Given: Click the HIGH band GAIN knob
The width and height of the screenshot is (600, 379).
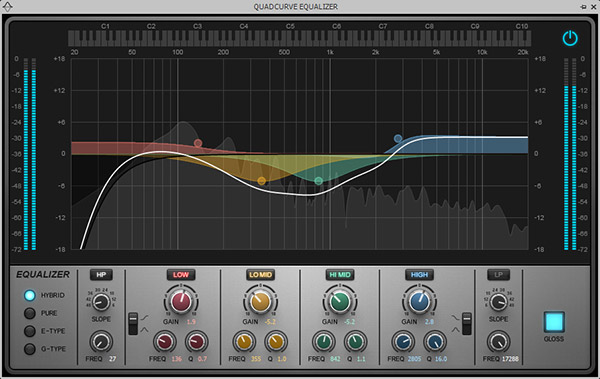Looking at the screenshot, I should 419,301.
